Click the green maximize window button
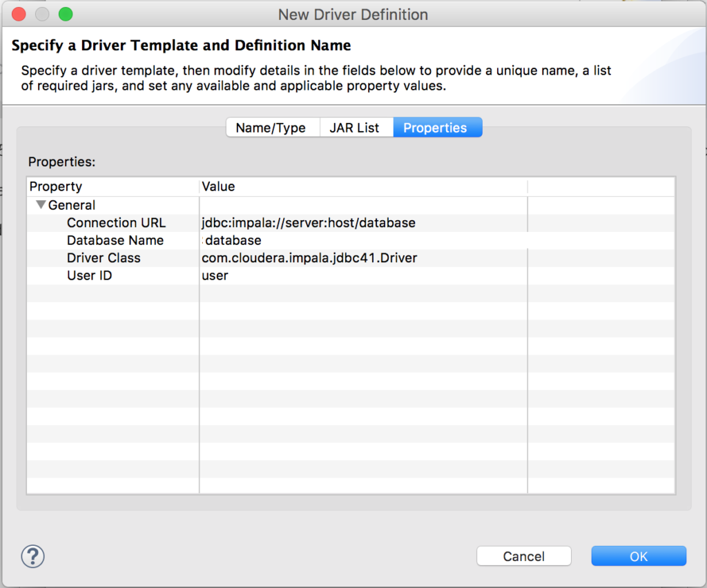This screenshot has height=588, width=707. coord(66,14)
